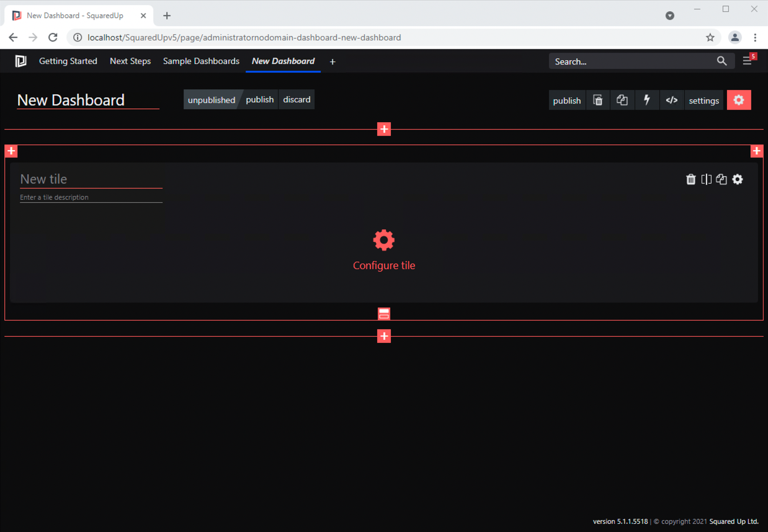This screenshot has width=768, height=532.
Task: Click the round dropdown arrow in Chrome's title bar
Action: click(x=670, y=16)
